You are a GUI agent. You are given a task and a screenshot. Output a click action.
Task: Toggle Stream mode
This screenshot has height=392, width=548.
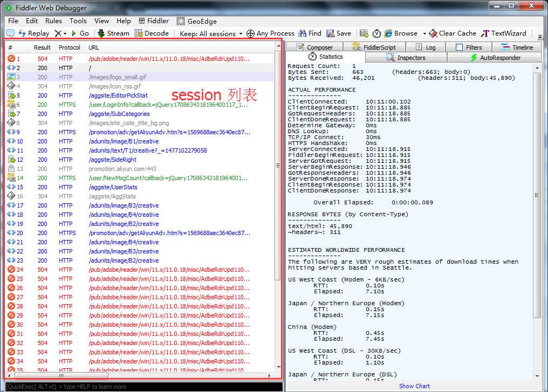[114, 33]
